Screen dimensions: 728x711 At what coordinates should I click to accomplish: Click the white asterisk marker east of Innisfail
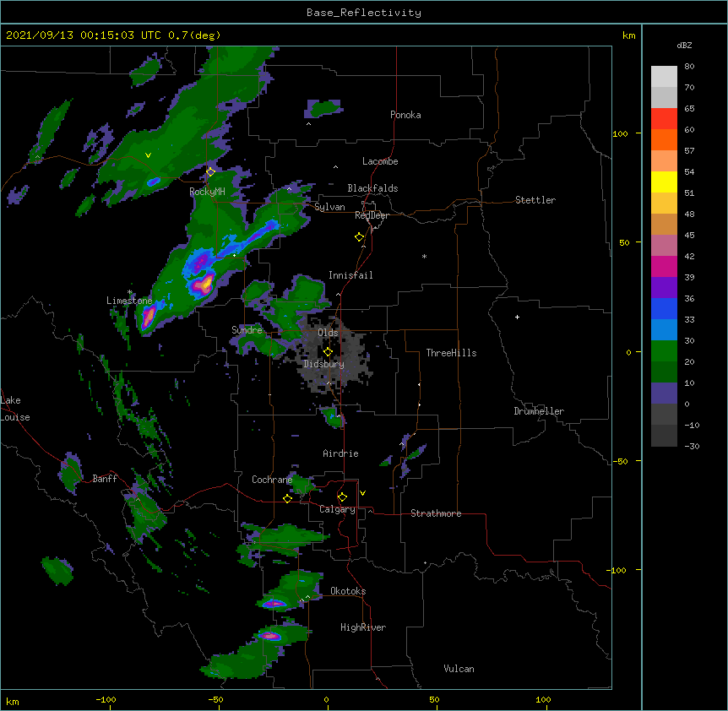[424, 256]
